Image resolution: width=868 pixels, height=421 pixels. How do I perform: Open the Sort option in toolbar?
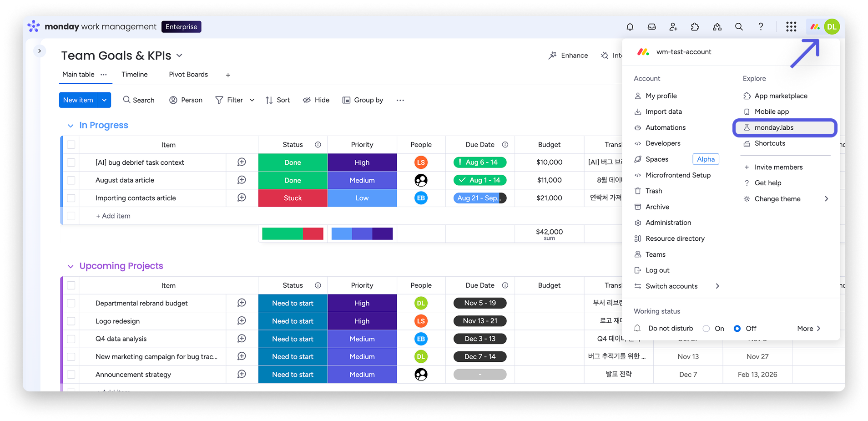point(278,100)
